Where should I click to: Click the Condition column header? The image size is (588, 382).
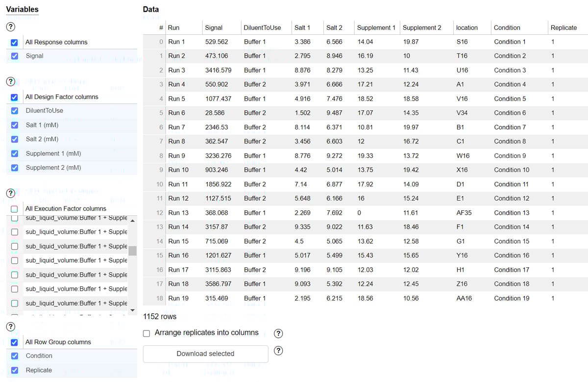[x=507, y=27]
